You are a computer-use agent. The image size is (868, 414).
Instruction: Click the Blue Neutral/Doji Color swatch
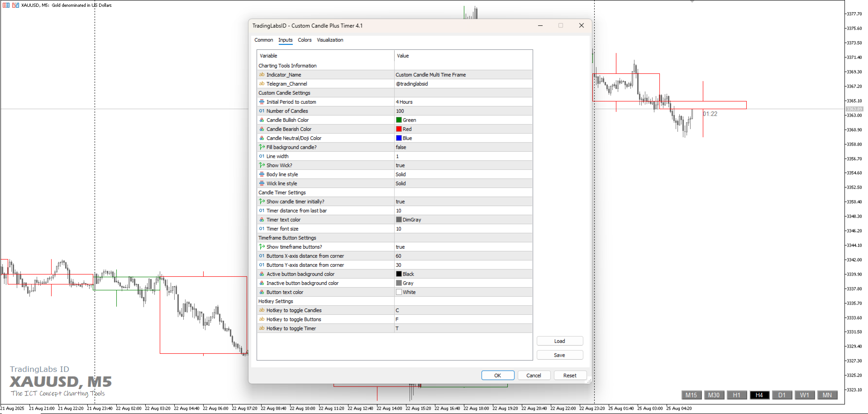click(399, 138)
